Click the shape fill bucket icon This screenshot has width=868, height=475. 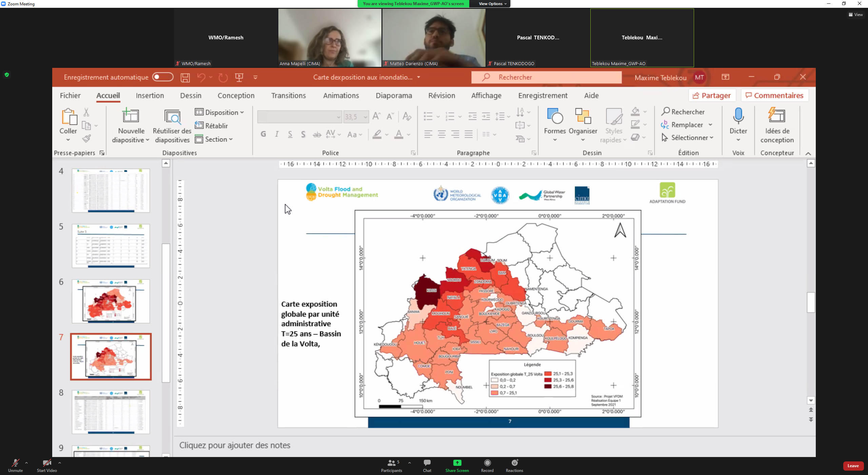click(635, 111)
